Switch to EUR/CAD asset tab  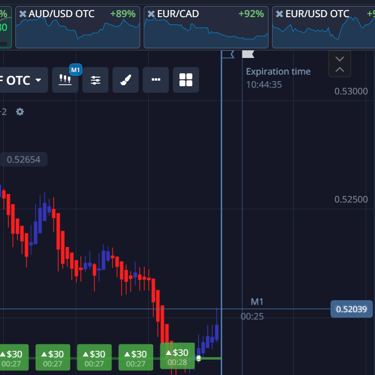206,27
